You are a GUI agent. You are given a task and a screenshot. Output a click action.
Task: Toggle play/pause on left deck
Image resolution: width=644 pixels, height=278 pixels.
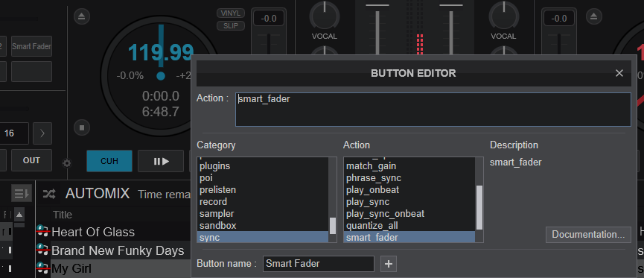coord(161,161)
